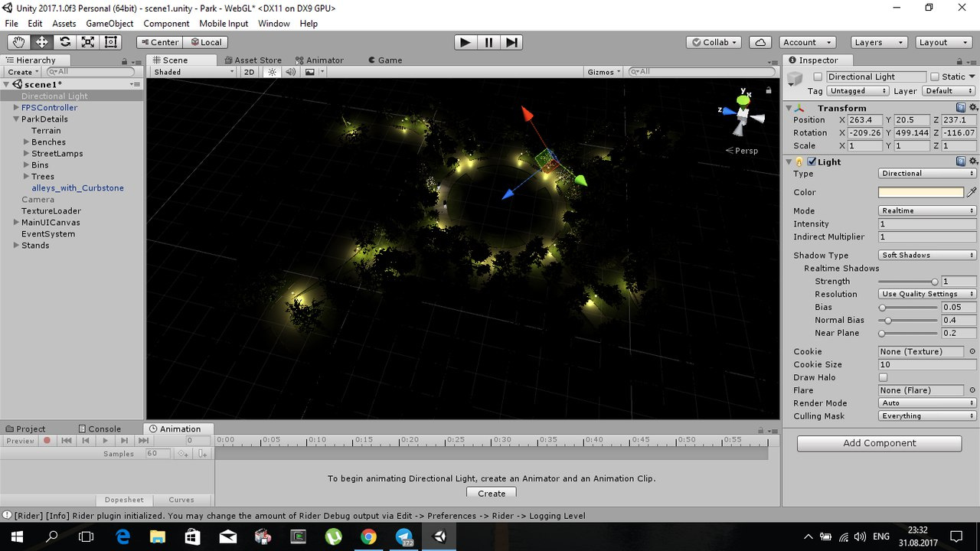Screen dimensions: 980x551
Task: Start Play mode
Action: [465, 42]
